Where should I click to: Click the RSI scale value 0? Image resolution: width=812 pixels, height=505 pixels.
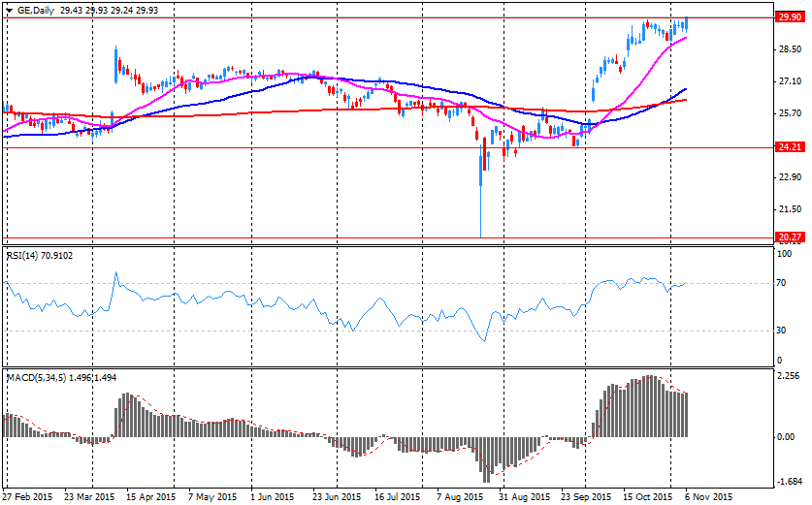click(780, 361)
